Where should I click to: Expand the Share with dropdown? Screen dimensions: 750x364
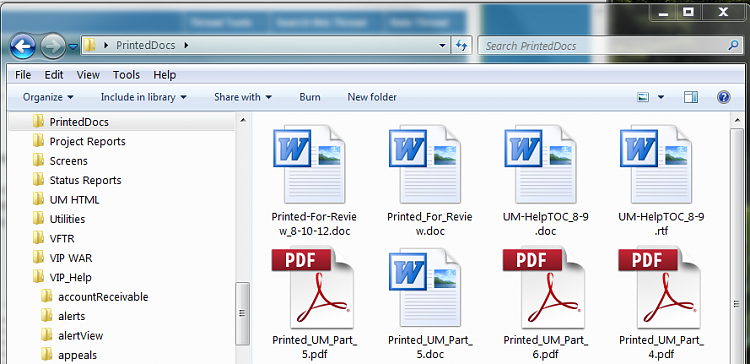(243, 97)
